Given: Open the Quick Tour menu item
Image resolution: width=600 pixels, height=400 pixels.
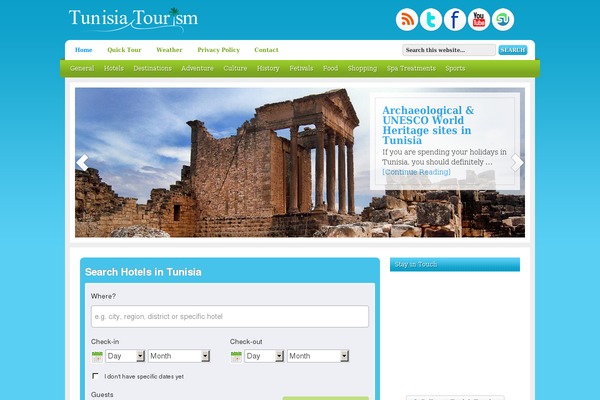Looking at the screenshot, I should click(124, 50).
